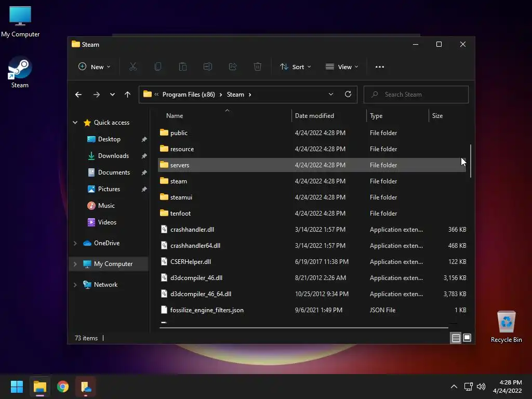Click the Paste clipboard icon
This screenshot has width=532, height=399.
(x=182, y=67)
